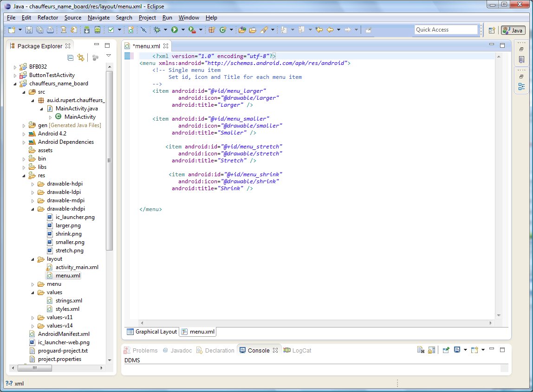Expand the values-v11 folder

(x=32, y=318)
